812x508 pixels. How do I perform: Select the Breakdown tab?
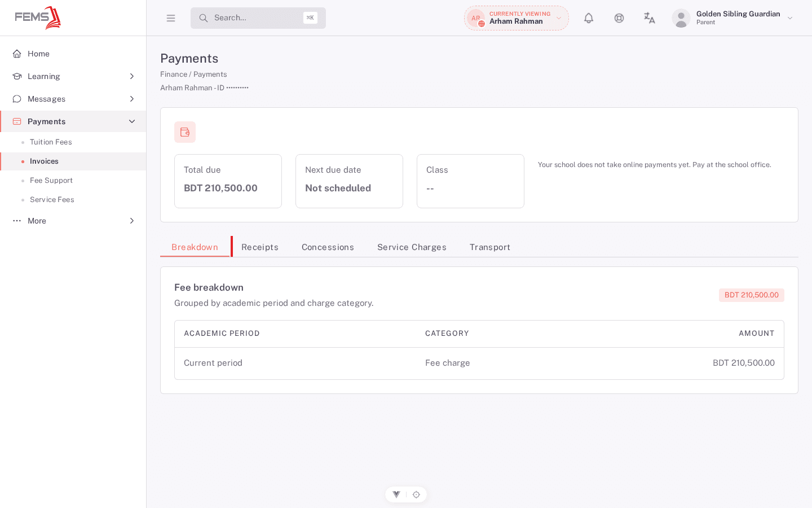coord(195,247)
